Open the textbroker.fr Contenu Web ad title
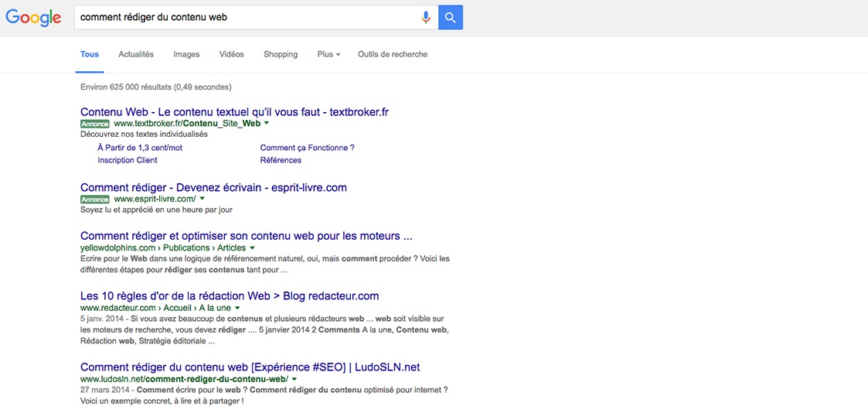 235,112
